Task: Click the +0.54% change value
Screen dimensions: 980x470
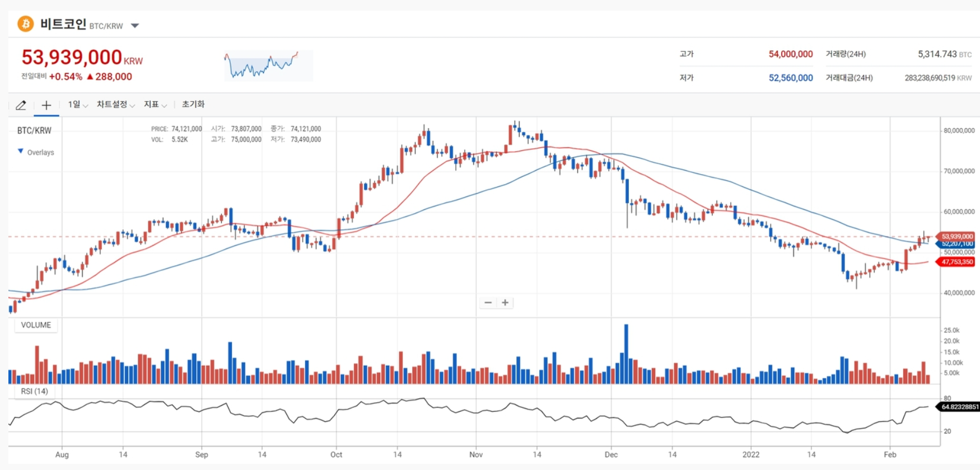Action: pos(66,77)
